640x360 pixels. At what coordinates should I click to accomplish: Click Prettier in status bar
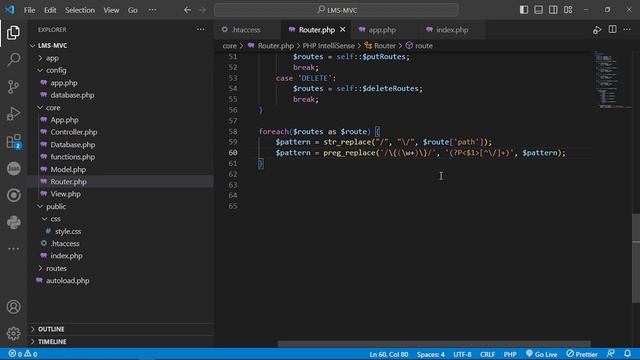coord(582,354)
